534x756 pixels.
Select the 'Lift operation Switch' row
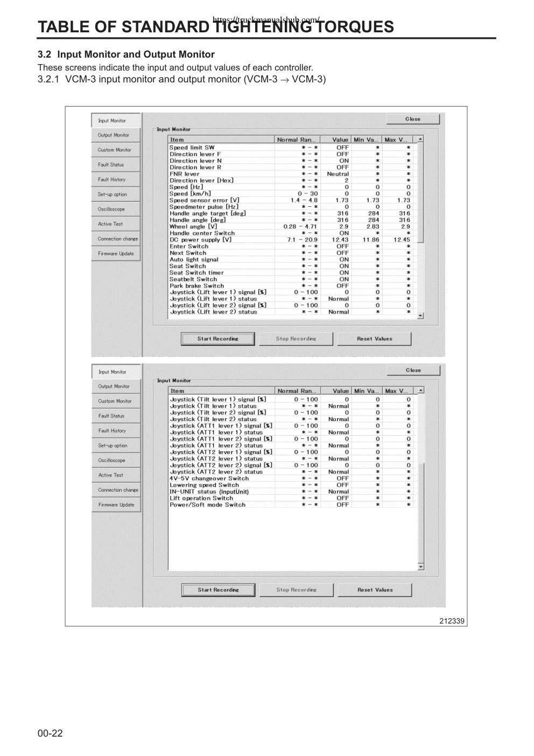pyautogui.click(x=292, y=498)
